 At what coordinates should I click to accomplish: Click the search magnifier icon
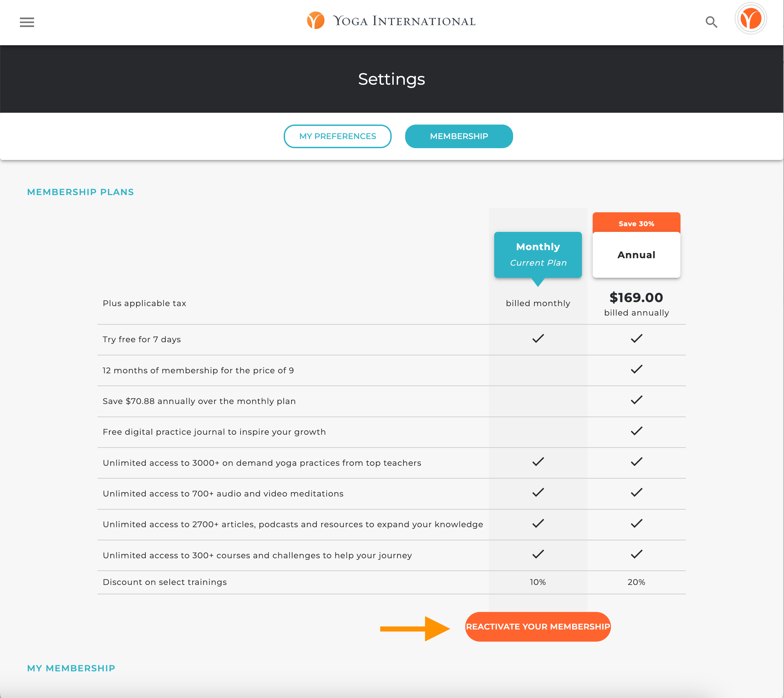pyautogui.click(x=711, y=22)
